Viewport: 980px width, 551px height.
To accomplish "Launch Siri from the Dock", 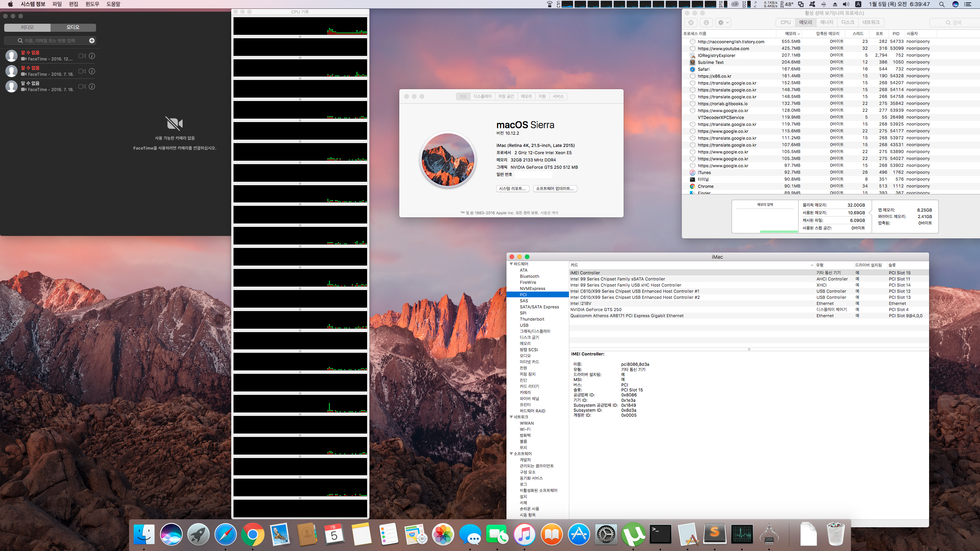I will click(171, 534).
